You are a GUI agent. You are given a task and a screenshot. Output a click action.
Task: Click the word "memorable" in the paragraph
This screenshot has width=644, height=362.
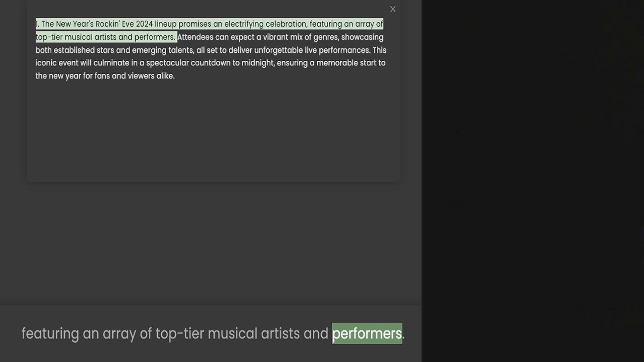tap(337, 63)
